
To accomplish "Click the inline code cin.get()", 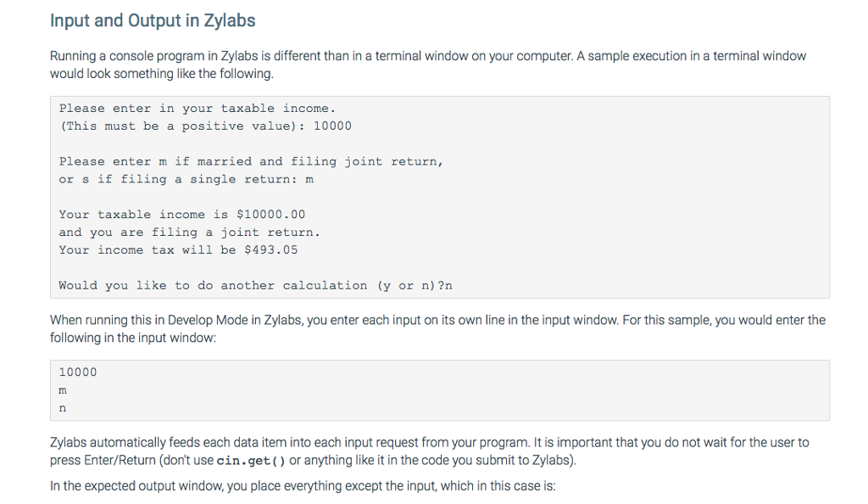I will [x=251, y=461].
